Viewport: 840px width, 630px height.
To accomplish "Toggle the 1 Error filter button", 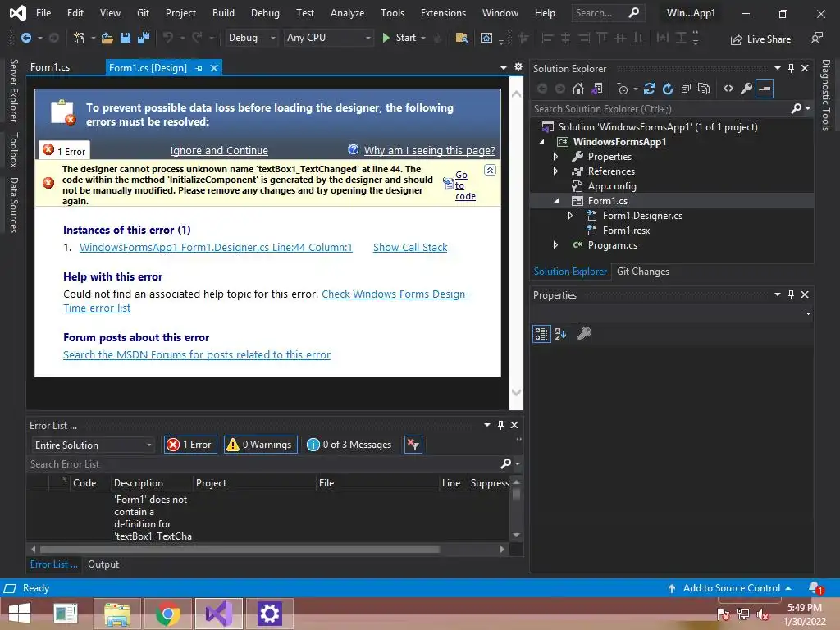I will click(x=190, y=445).
